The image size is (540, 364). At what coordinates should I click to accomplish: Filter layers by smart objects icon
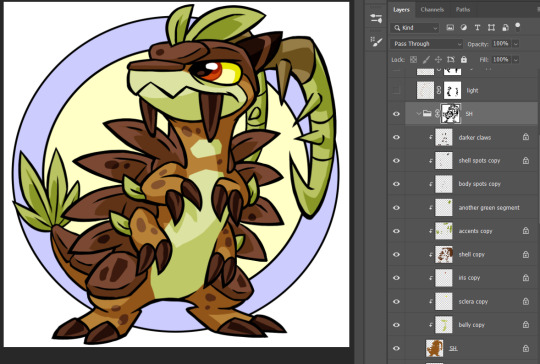pos(505,28)
